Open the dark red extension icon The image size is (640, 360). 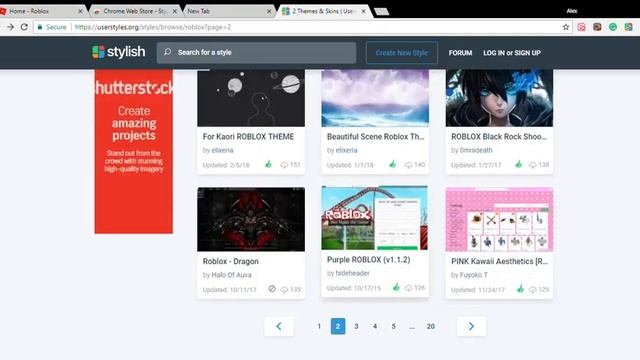(597, 27)
